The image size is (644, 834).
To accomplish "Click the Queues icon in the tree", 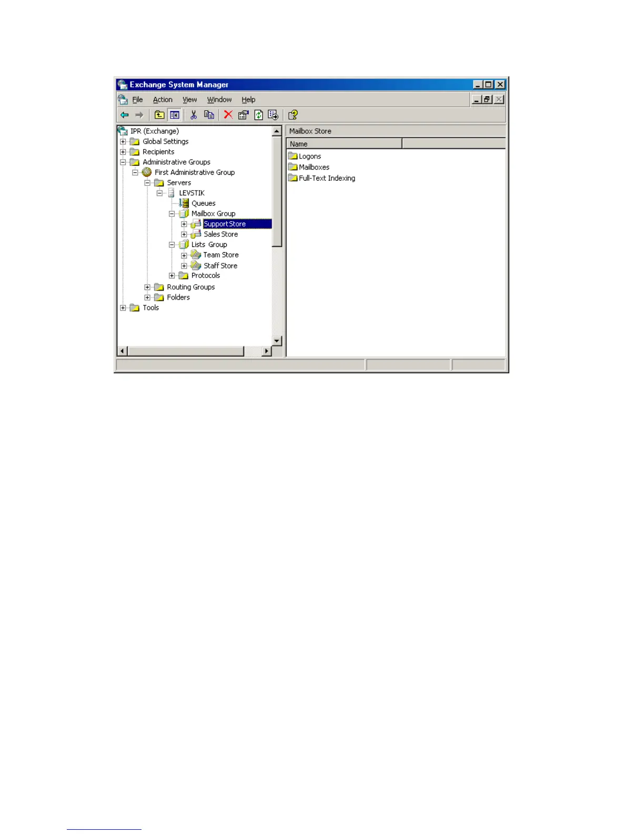I will tap(184, 203).
